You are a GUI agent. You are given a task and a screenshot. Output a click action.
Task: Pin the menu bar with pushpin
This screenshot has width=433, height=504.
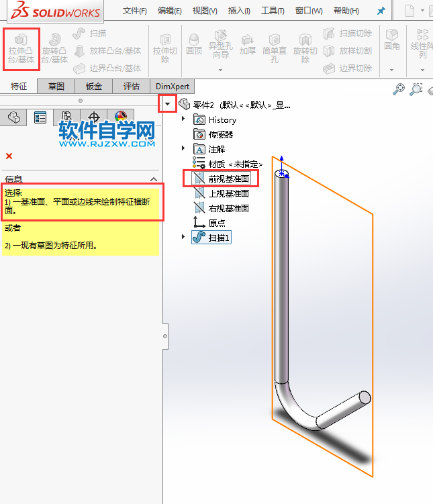[x=381, y=11]
